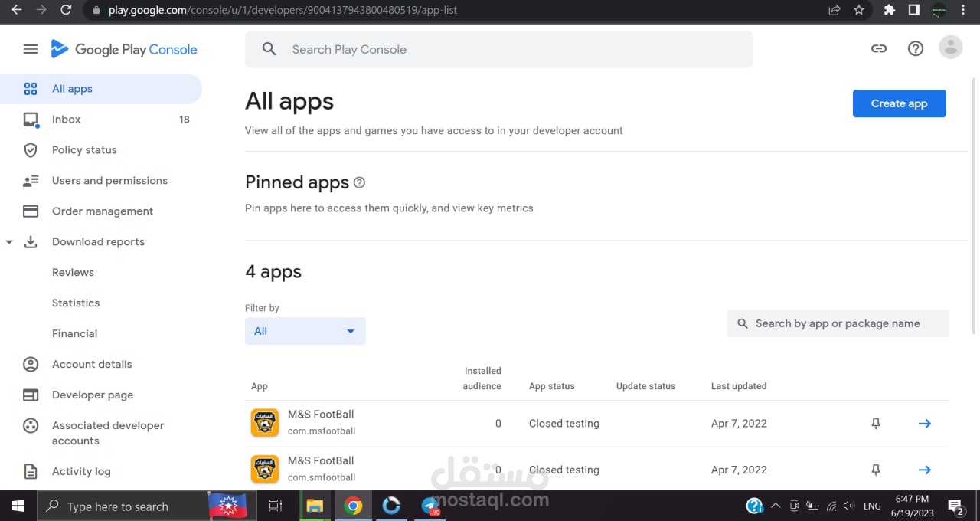Click the share page icon in address bar
This screenshot has height=521, width=980.
(835, 10)
